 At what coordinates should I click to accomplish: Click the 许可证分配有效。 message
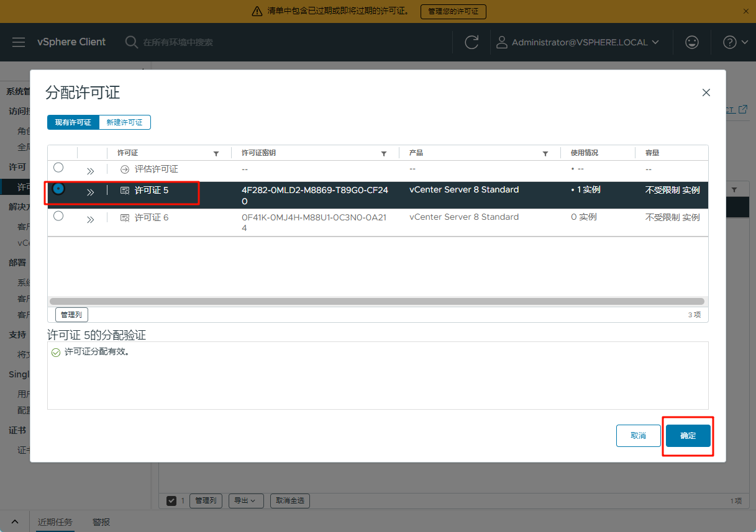pyautogui.click(x=97, y=352)
